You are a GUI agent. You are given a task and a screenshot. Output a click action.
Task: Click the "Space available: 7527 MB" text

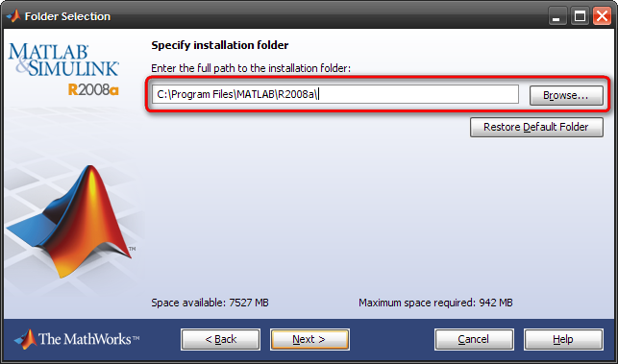[210, 303]
